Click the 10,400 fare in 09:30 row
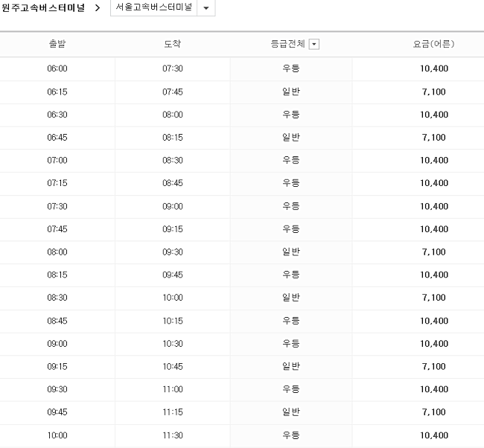 coord(434,389)
